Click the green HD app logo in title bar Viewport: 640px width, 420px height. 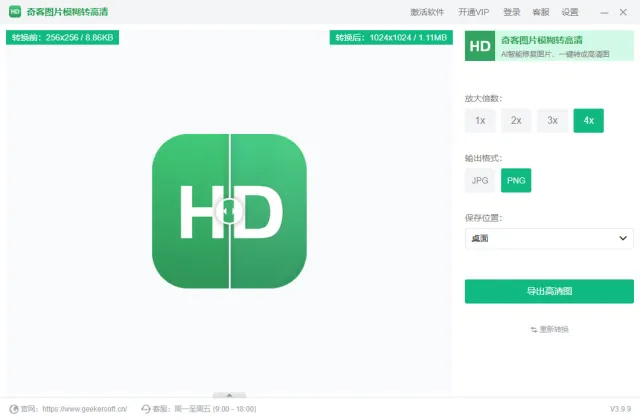15,12
